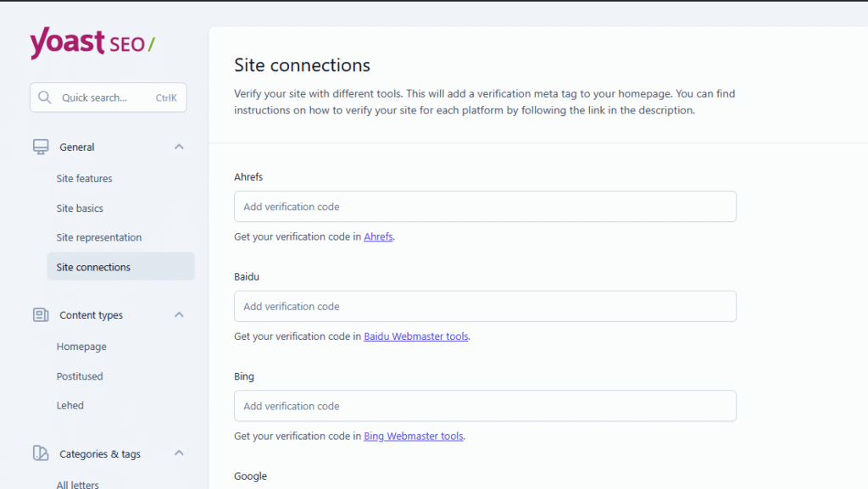Click the Categories & tags icon
The width and height of the screenshot is (868, 489).
tap(41, 453)
